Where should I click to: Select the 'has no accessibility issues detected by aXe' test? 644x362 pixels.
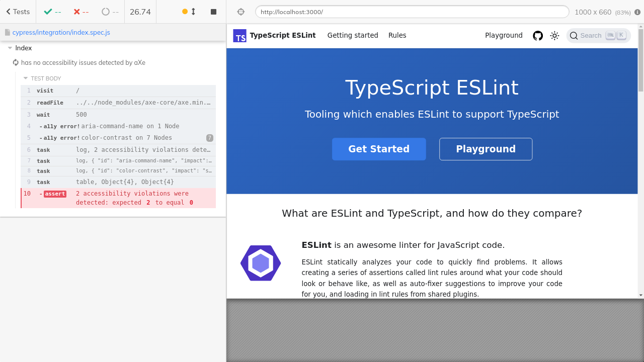[x=83, y=62]
